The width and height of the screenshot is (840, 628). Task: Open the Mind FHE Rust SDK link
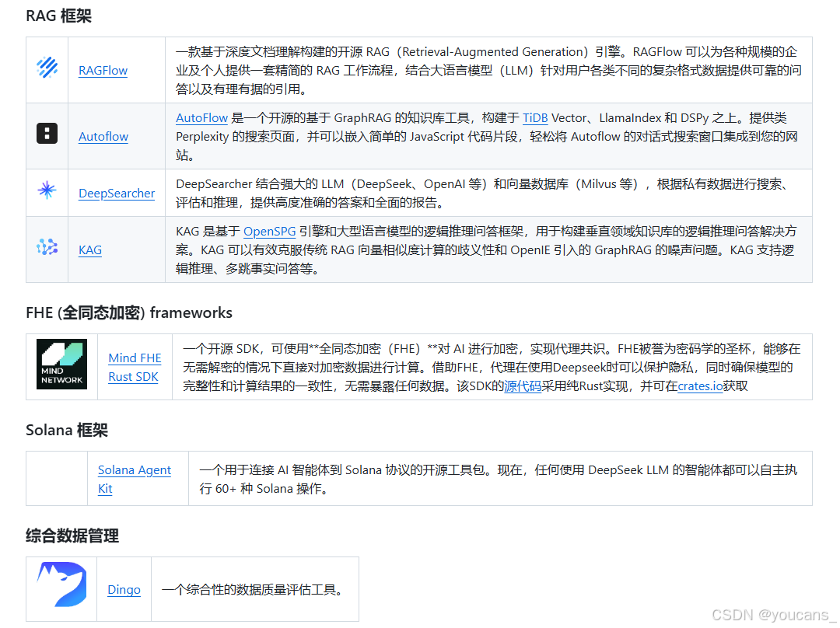(x=135, y=368)
